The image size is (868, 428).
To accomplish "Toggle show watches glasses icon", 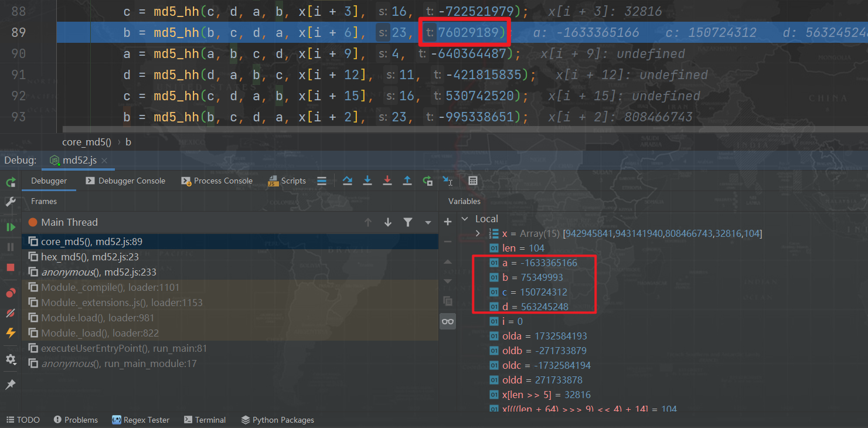I will pyautogui.click(x=448, y=321).
